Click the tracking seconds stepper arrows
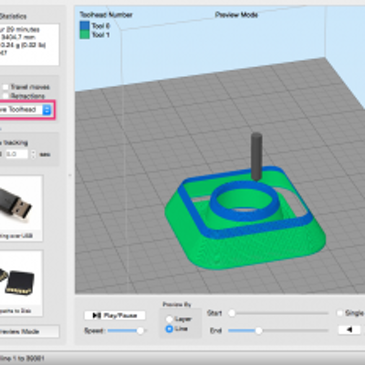The image size is (365, 365). point(33,154)
